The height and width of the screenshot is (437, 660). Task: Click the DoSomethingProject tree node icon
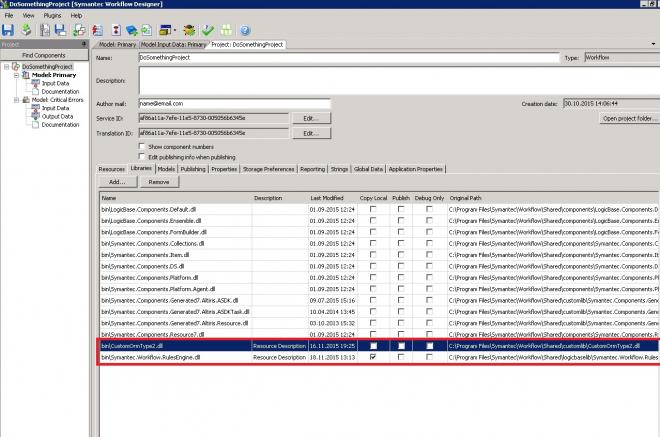[16, 67]
